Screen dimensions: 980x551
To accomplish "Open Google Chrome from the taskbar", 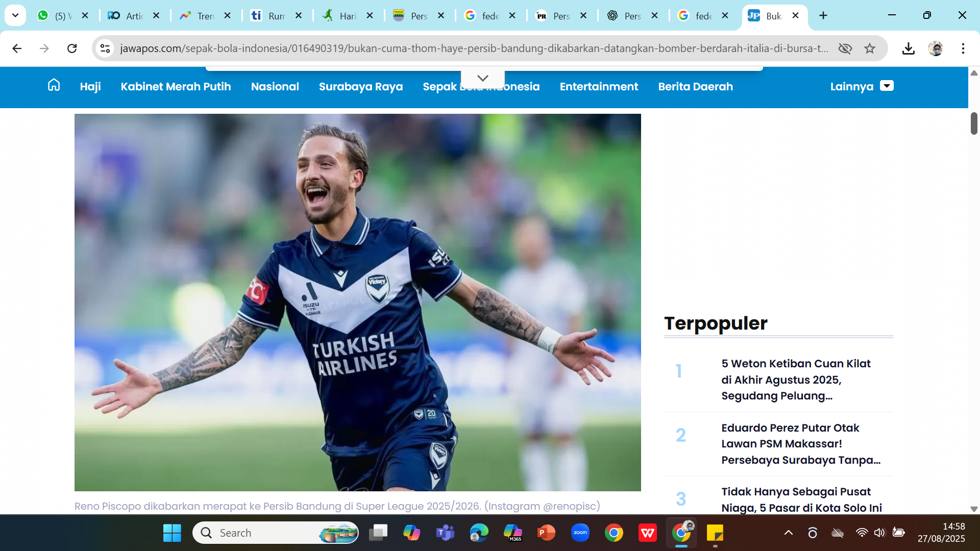I will (x=614, y=533).
